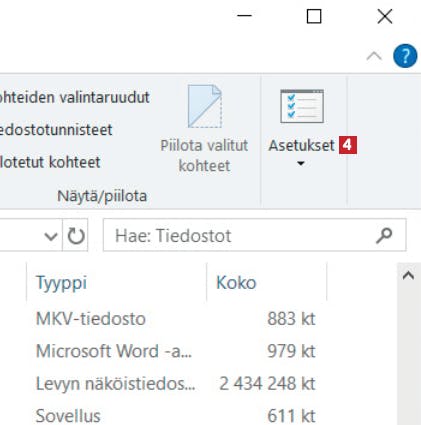Image resolution: width=421 pixels, height=425 pixels.
Task: Refresh the folder with the circular arrow
Action: click(x=76, y=235)
